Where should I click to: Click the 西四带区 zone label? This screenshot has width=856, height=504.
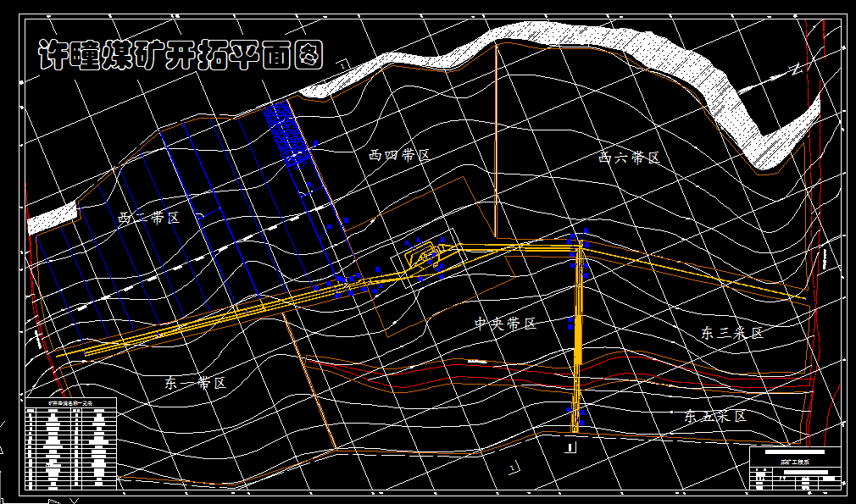399,156
